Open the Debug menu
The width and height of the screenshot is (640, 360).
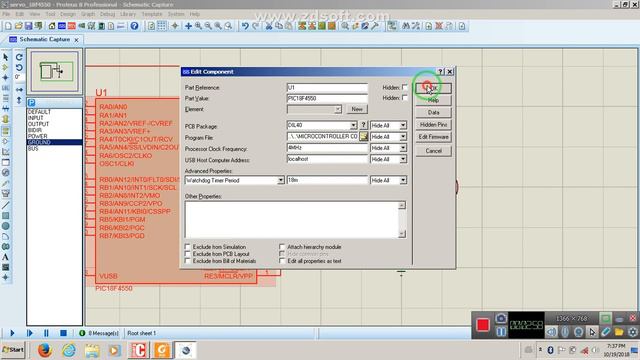click(107, 14)
